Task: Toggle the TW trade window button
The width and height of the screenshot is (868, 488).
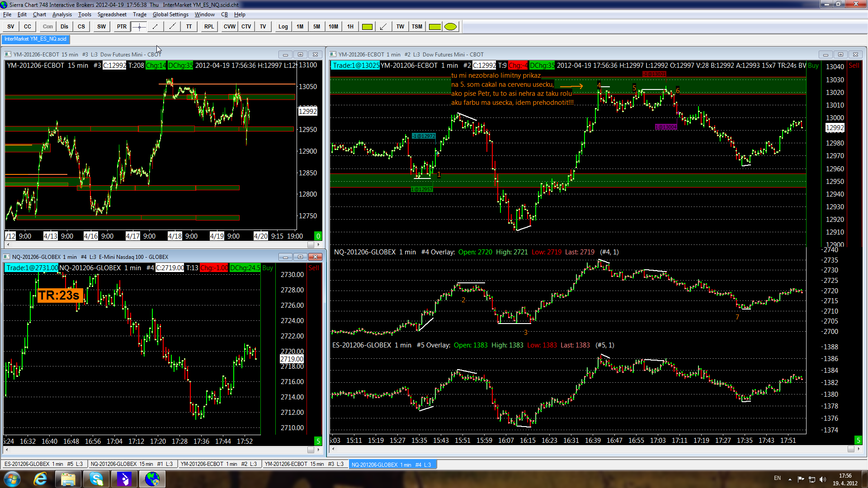Action: point(400,27)
